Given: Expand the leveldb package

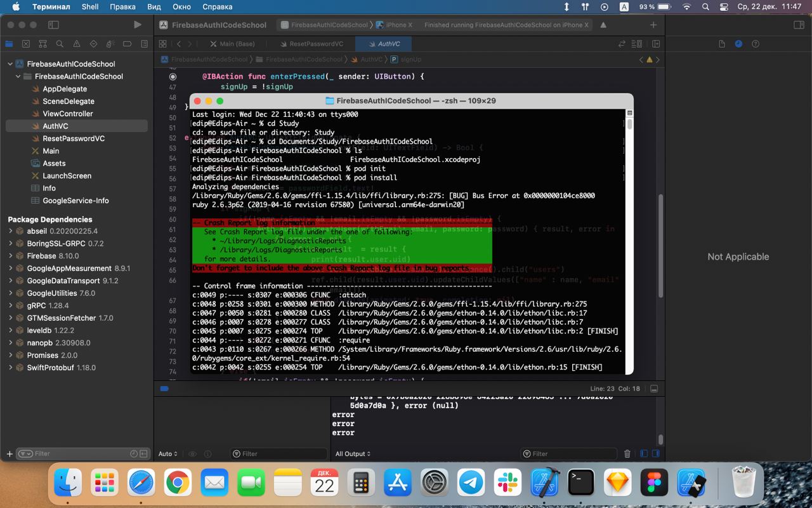Looking at the screenshot, I should click(x=10, y=330).
